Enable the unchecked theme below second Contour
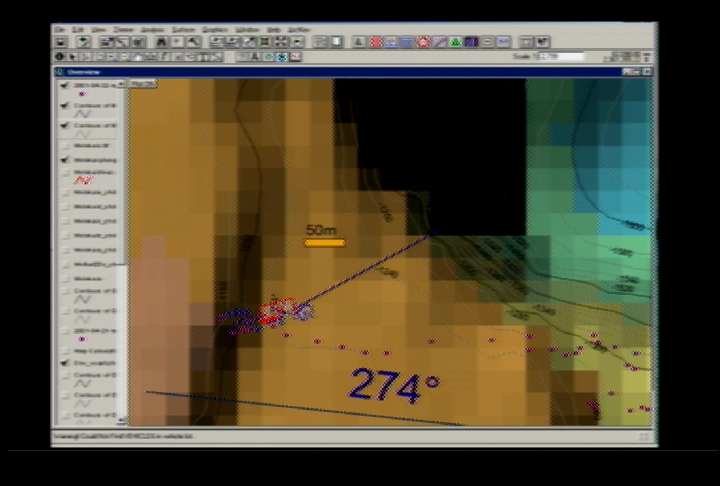 pyautogui.click(x=64, y=144)
